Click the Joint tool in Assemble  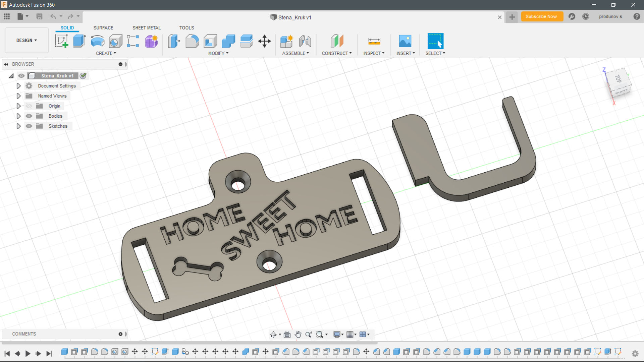coord(305,41)
